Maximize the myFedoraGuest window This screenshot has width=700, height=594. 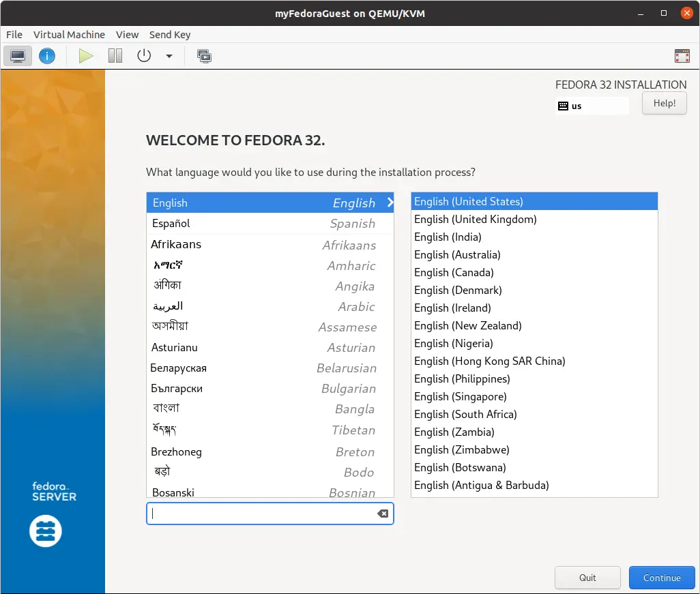coord(664,14)
